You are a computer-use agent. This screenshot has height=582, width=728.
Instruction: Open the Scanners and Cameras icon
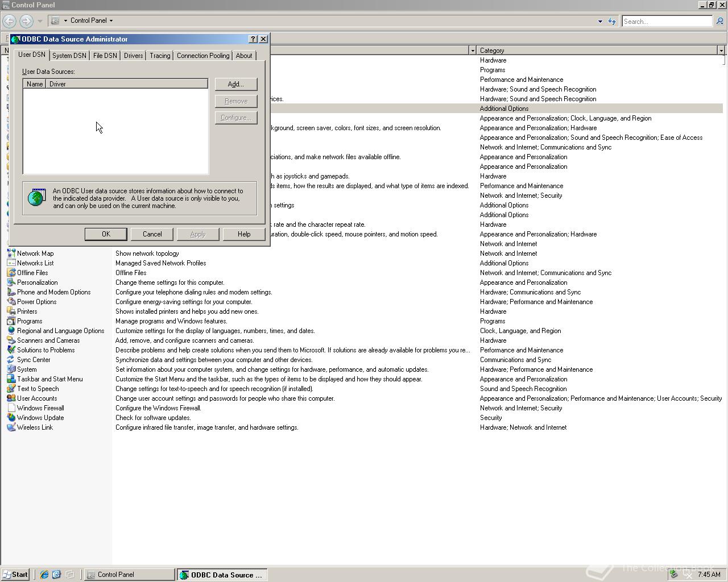(x=11, y=340)
